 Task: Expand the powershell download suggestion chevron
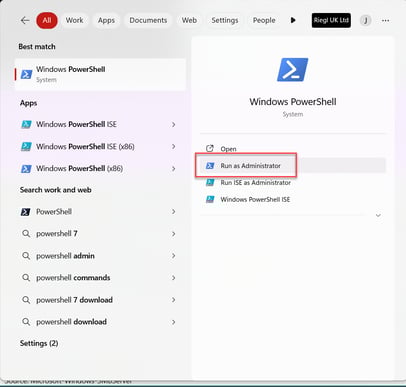click(x=174, y=322)
